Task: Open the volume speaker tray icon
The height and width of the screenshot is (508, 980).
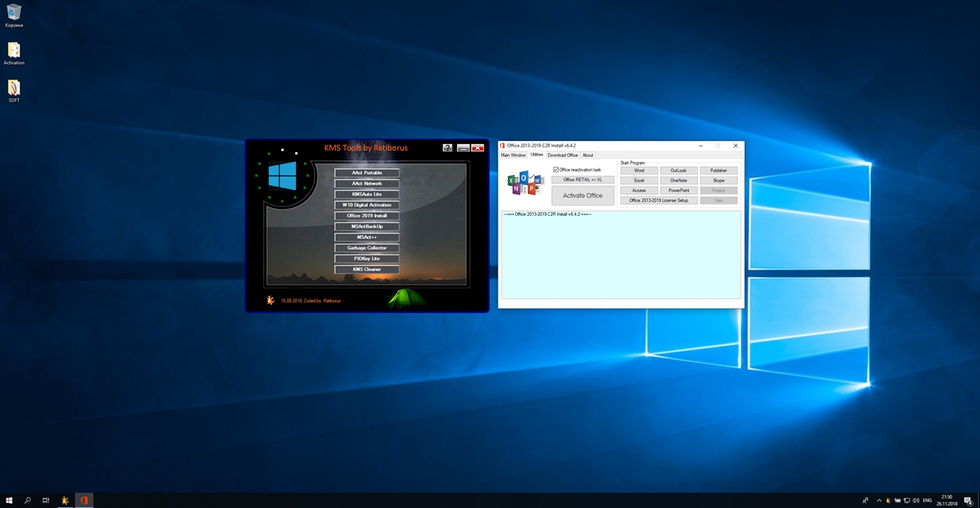Action: pos(916,500)
